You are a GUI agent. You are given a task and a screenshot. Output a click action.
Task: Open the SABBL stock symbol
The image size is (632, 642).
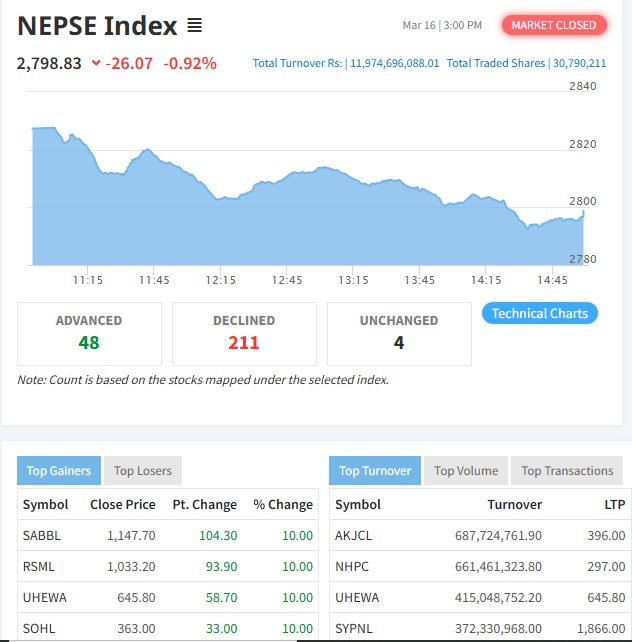(x=42, y=535)
